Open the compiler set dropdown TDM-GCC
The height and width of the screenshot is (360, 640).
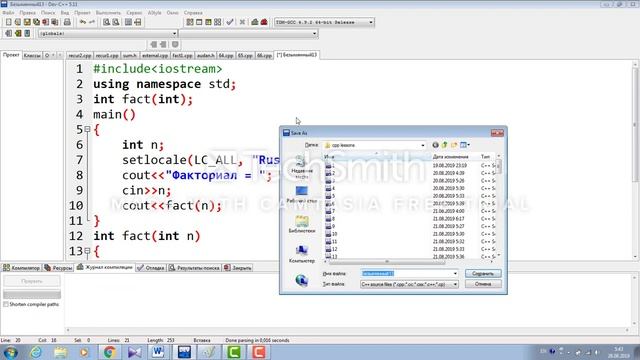324,22
